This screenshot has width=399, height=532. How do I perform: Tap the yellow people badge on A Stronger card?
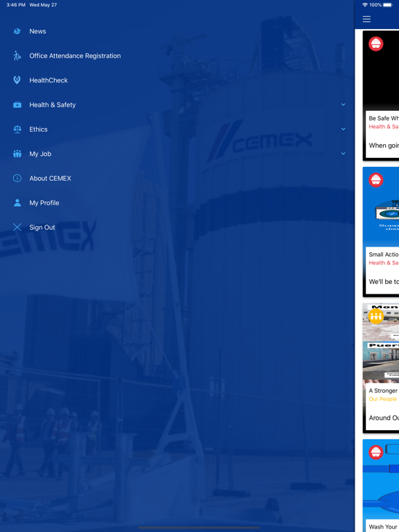coord(376,317)
